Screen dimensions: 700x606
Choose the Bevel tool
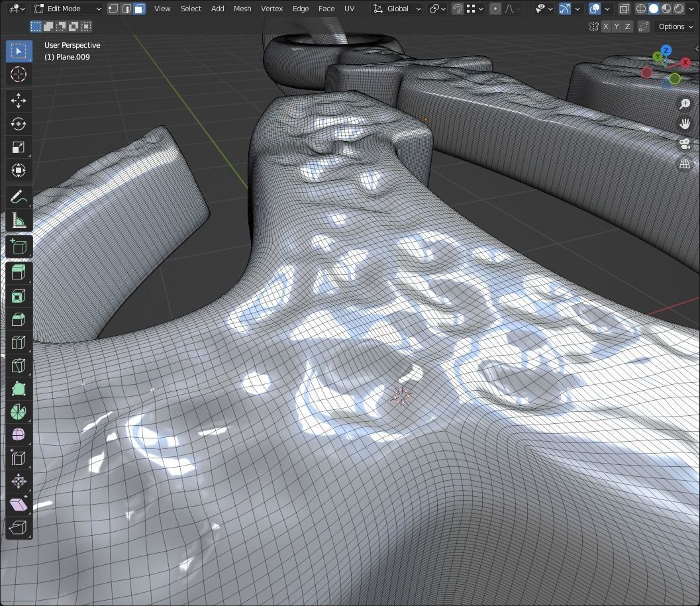[x=19, y=319]
